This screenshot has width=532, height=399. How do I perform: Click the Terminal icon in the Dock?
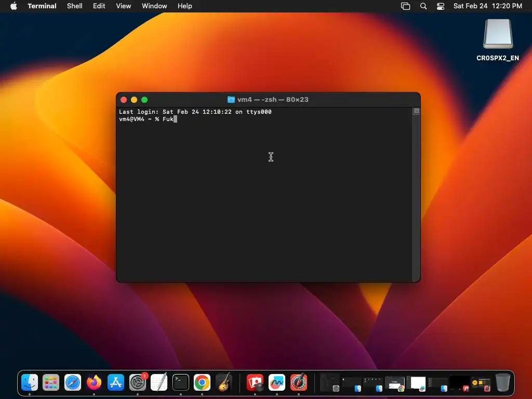[180, 382]
